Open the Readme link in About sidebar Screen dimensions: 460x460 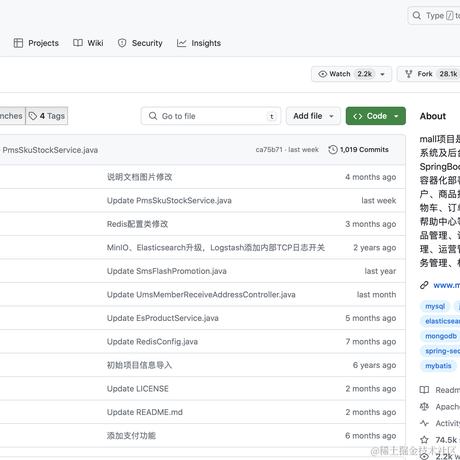click(x=448, y=390)
